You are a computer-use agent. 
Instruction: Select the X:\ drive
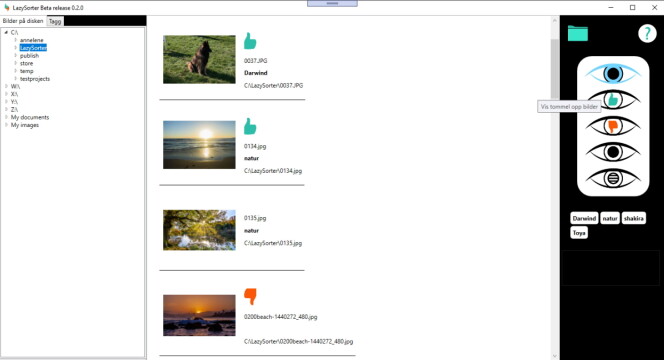(14, 94)
